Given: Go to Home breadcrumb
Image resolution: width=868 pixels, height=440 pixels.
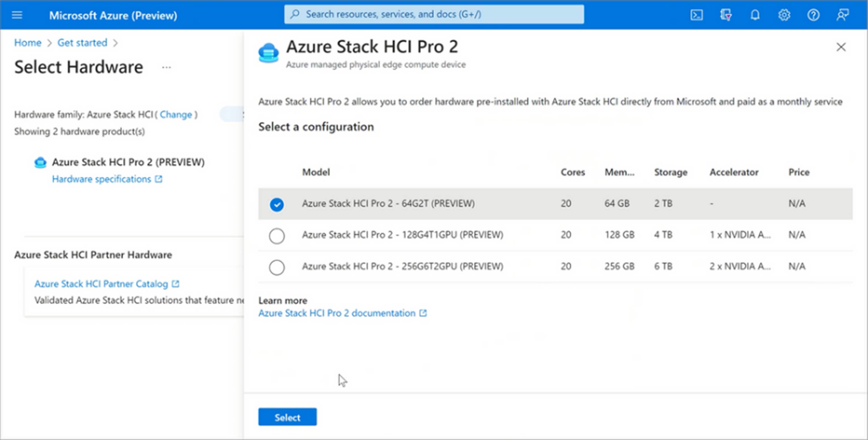Looking at the screenshot, I should [28, 43].
